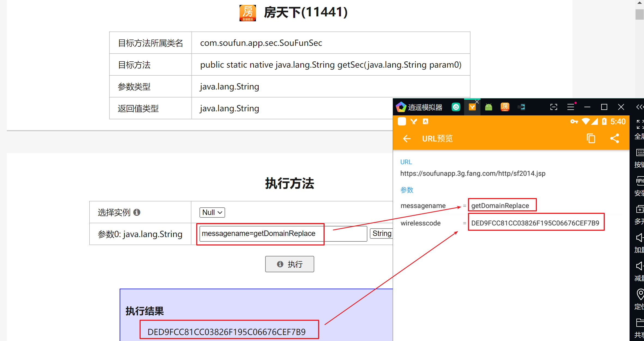Click the volume up sidebar icon
The width and height of the screenshot is (644, 341).
[x=640, y=238]
